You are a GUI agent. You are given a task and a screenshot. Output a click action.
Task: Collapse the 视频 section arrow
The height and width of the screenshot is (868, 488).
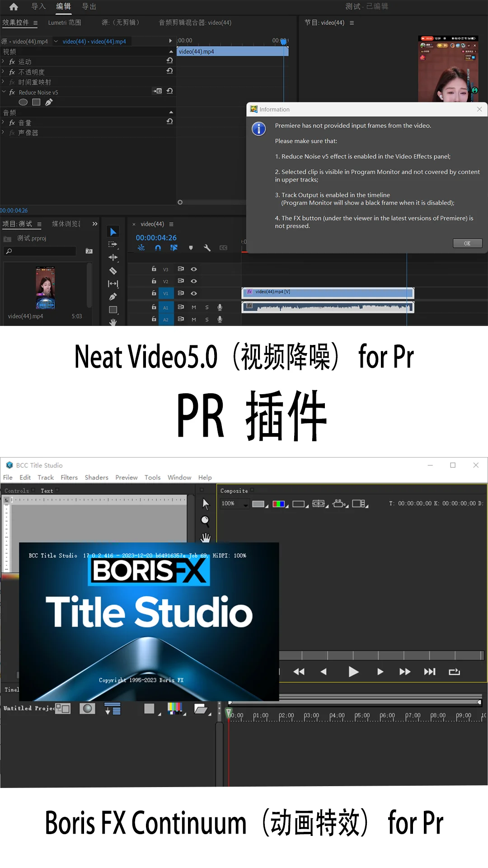pyautogui.click(x=171, y=52)
